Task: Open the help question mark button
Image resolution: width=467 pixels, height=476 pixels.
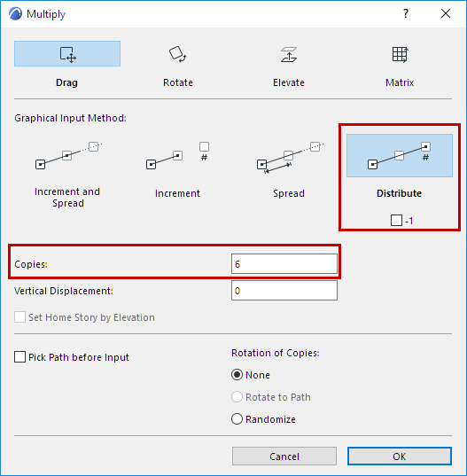Action: [406, 13]
